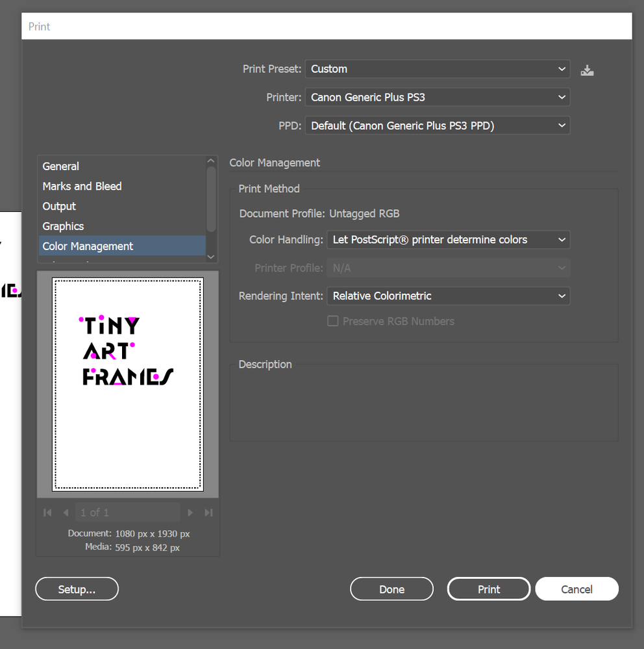Switch to the General section

pos(60,166)
